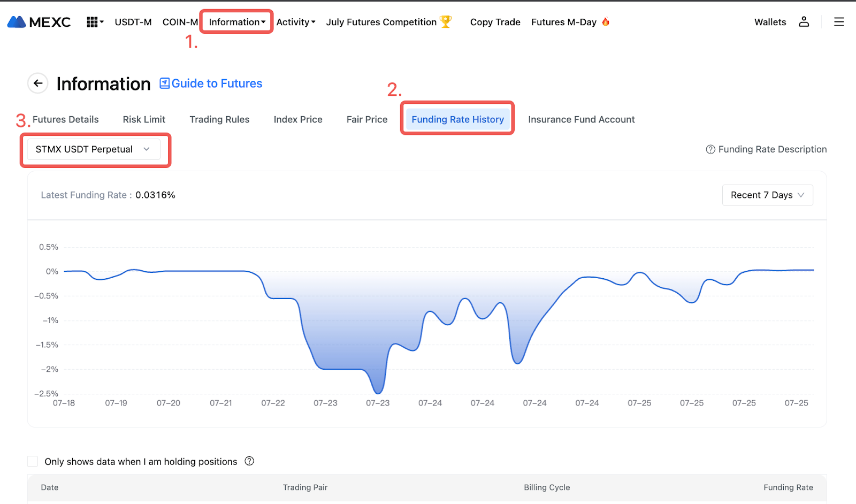Open the Recent 7 Days dropdown
This screenshot has height=504, width=856.
pyautogui.click(x=767, y=195)
